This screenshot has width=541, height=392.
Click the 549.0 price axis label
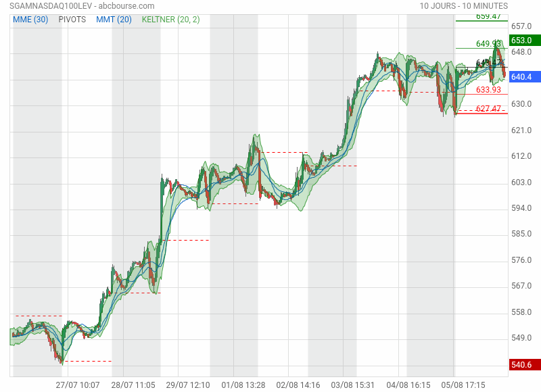521,338
